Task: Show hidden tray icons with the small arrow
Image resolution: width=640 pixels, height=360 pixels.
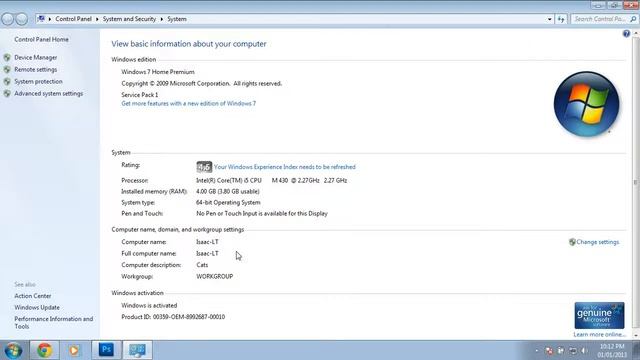Action: pos(537,351)
